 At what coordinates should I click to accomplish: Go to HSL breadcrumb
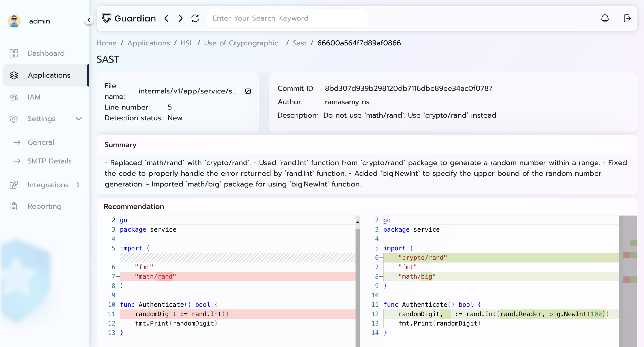pos(187,43)
